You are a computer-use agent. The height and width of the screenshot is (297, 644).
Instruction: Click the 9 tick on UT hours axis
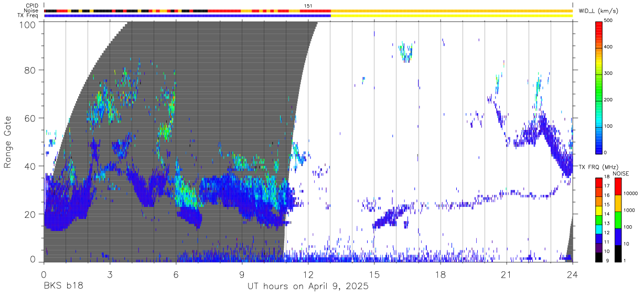click(242, 274)
